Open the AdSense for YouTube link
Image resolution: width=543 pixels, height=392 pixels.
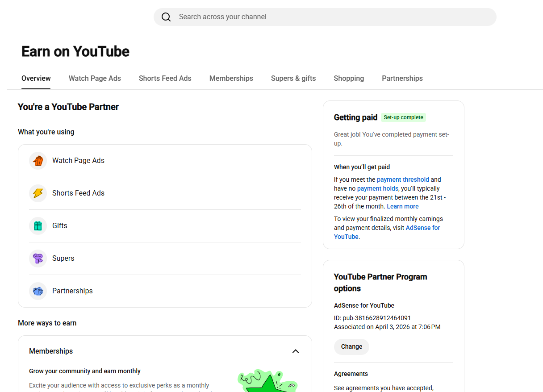coord(387,232)
